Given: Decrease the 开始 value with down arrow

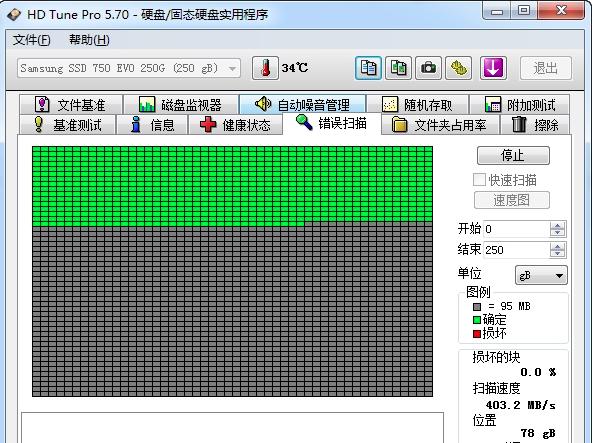Looking at the screenshot, I should [x=557, y=233].
